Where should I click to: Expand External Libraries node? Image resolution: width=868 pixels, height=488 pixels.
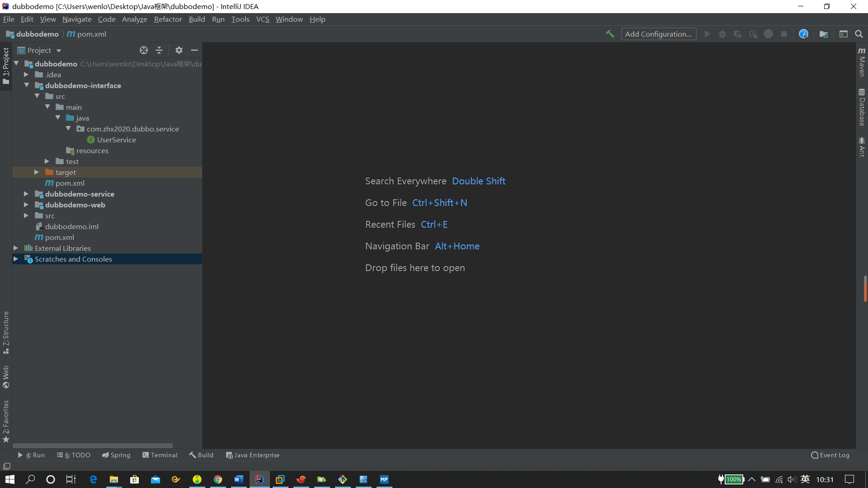[x=16, y=248]
